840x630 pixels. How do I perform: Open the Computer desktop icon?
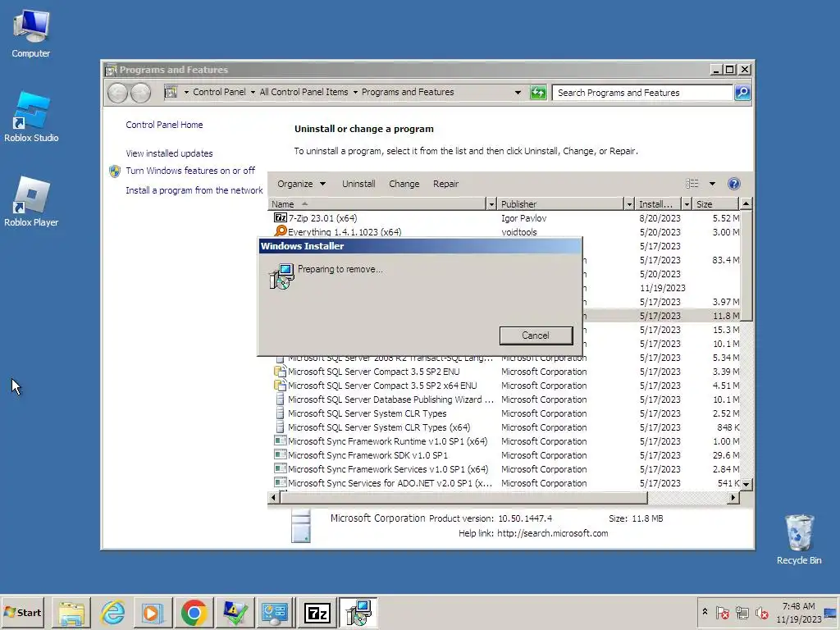31,33
